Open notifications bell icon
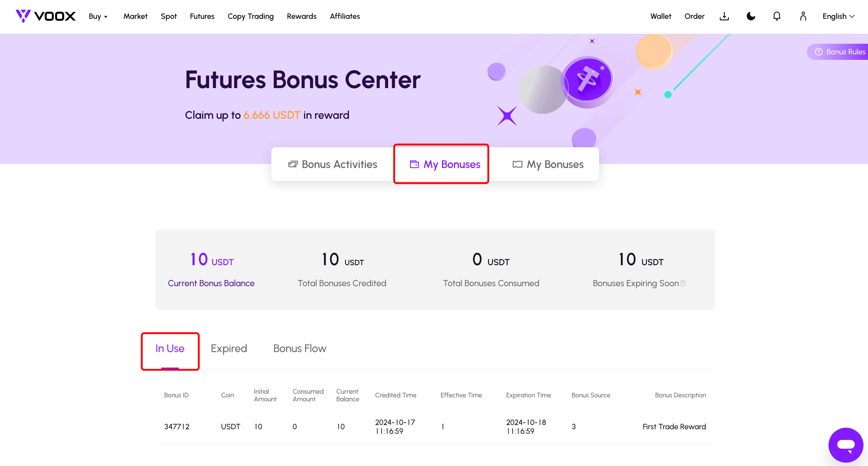 pos(777,16)
